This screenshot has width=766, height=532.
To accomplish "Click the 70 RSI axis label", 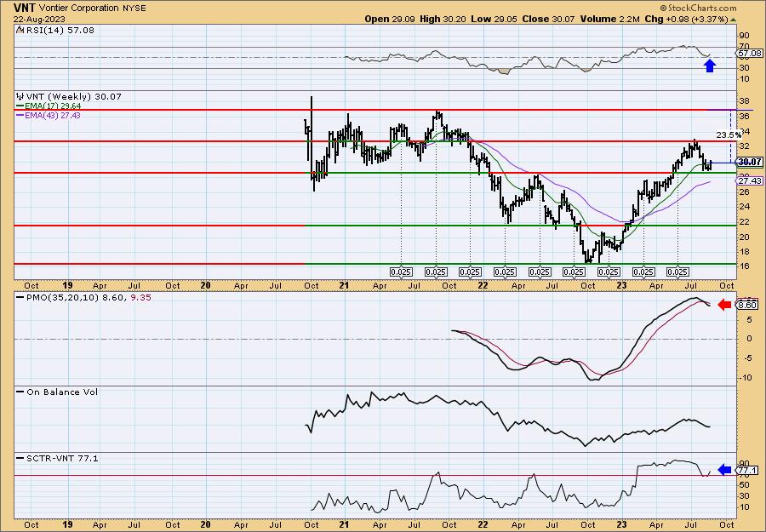I will tap(745, 47).
